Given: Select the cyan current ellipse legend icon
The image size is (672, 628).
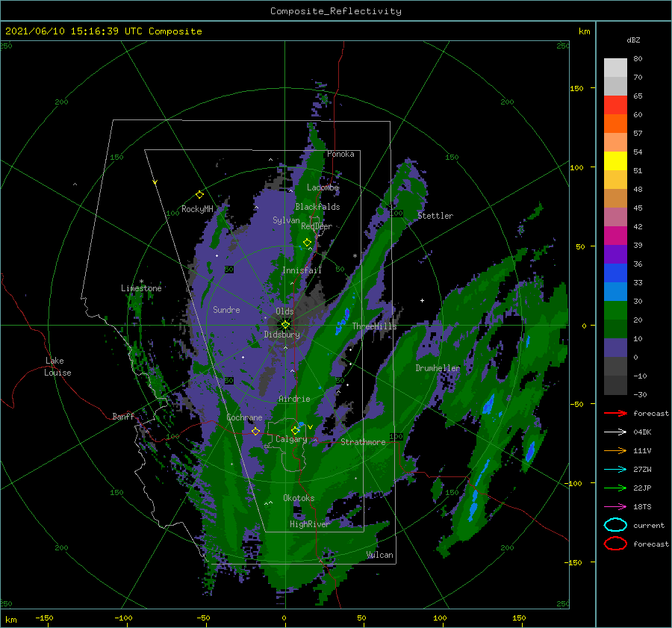Looking at the screenshot, I should (615, 525).
